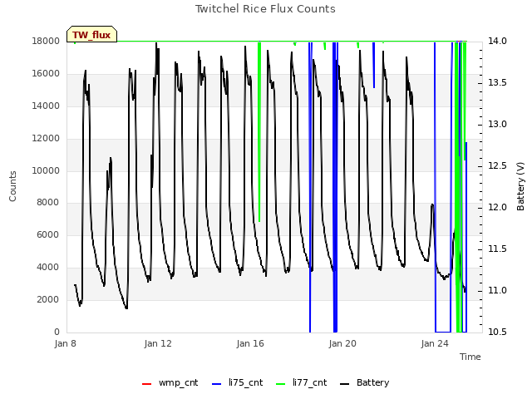Image resolution: width=532 pixels, height=399 pixels.
Task: Click the 12000 counts axis label
Action: (46, 139)
